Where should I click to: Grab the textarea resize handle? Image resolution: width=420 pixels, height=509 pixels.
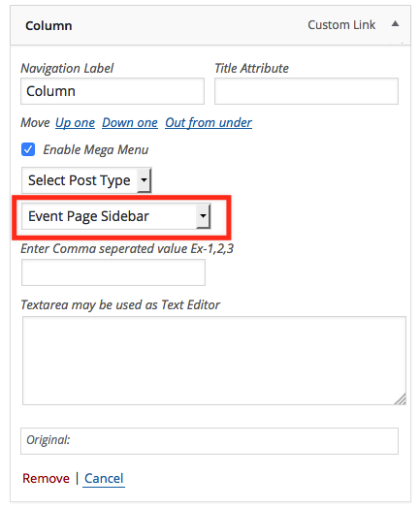(x=402, y=399)
